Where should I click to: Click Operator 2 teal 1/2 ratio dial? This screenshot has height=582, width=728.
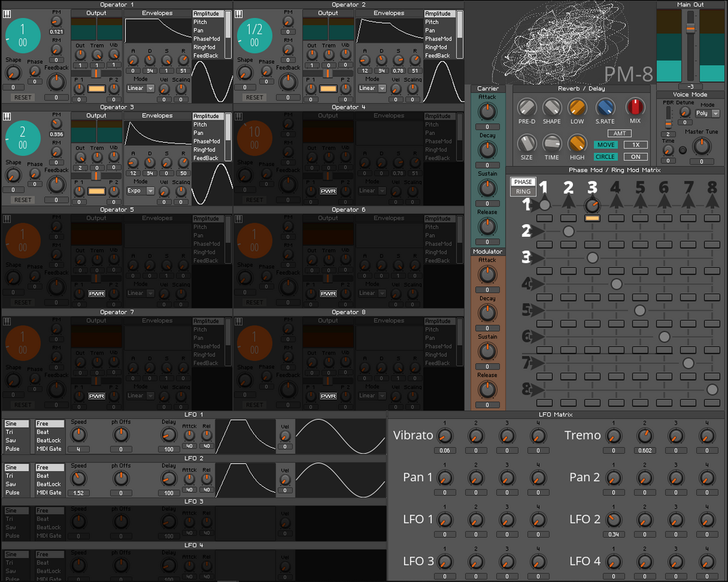254,36
